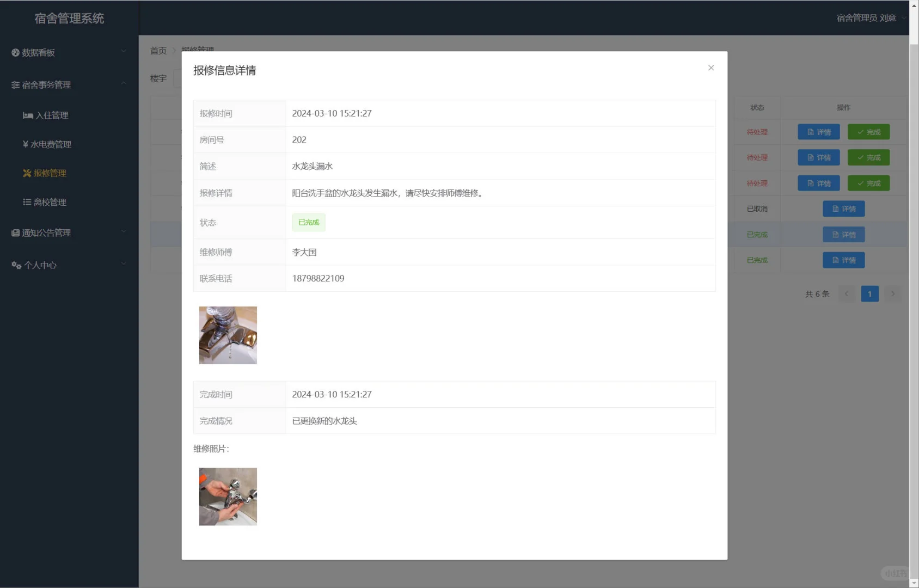The width and height of the screenshot is (919, 588).
Task: Collapse the 宿舍事务管理 section chevron
Action: [x=124, y=83]
